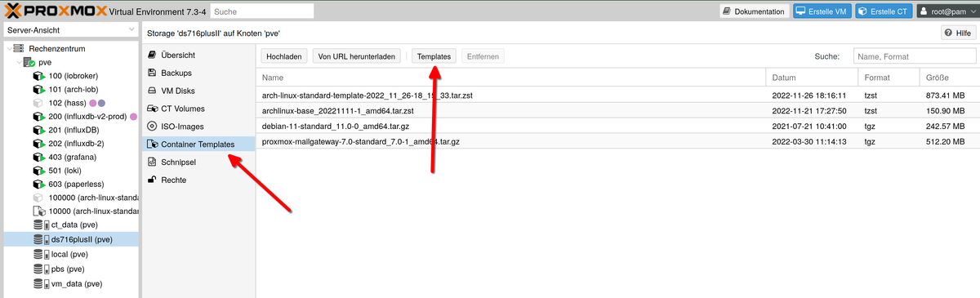This screenshot has width=980, height=298.
Task: Select container 501 (loki) icon
Action: click(38, 171)
